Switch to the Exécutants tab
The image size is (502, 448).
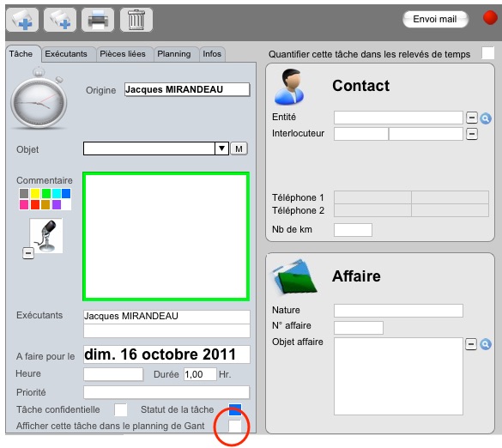[66, 54]
